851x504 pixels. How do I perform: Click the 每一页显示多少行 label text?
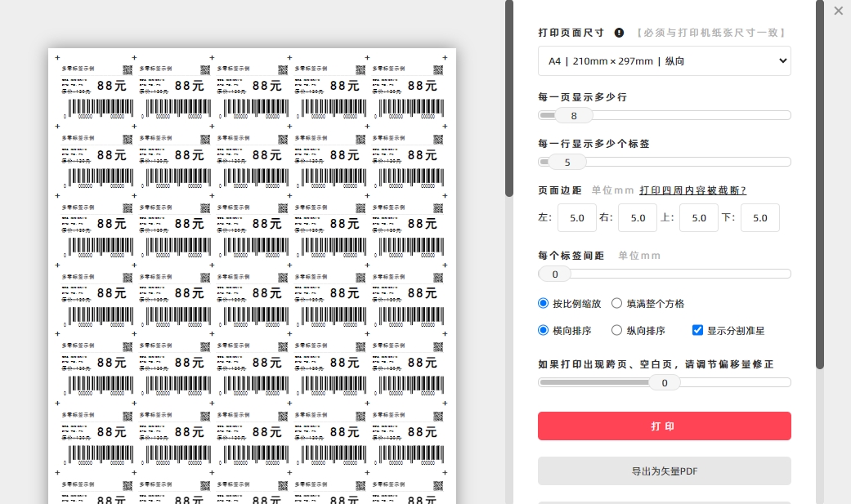click(x=582, y=97)
